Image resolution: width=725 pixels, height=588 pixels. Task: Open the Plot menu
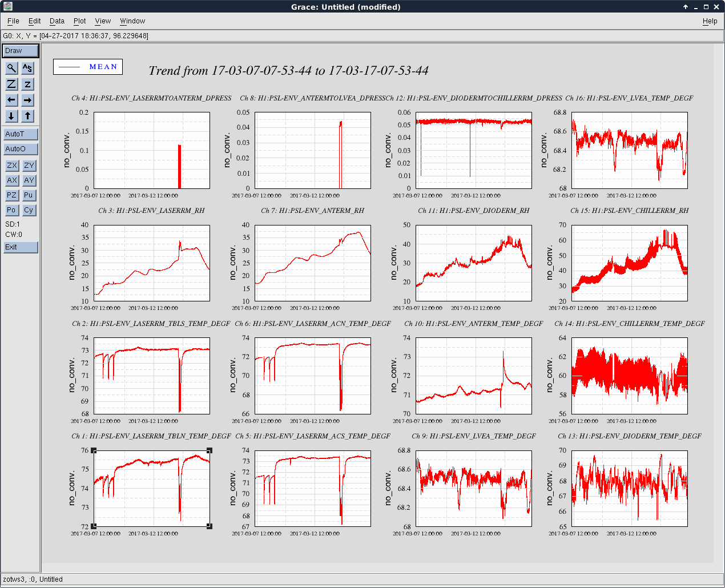[x=80, y=21]
